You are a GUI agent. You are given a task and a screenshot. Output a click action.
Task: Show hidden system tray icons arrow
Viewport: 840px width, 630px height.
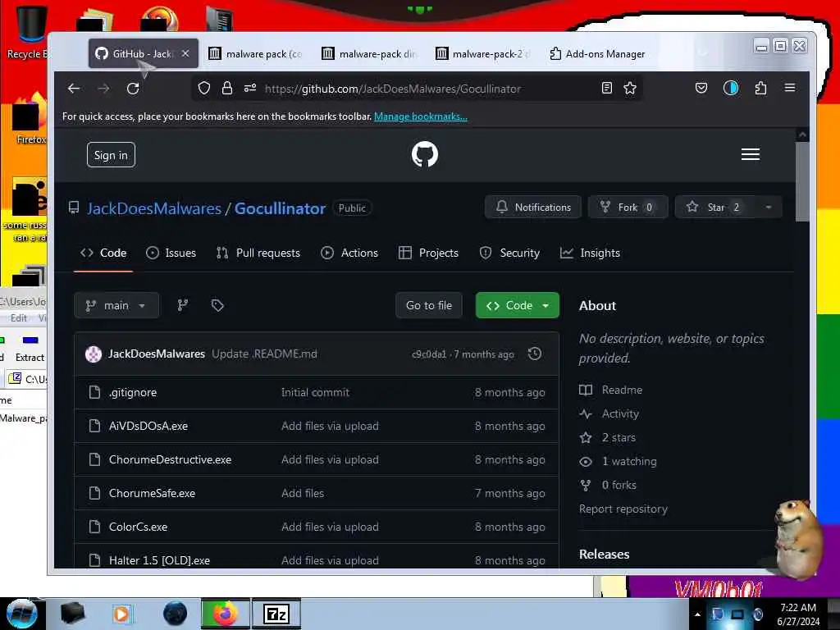[x=697, y=614]
